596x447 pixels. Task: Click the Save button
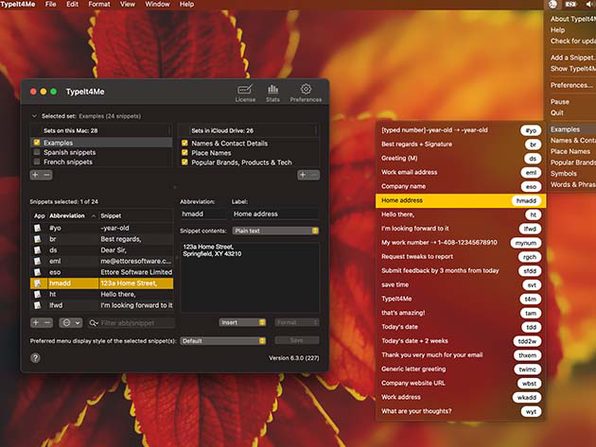pyautogui.click(x=297, y=341)
